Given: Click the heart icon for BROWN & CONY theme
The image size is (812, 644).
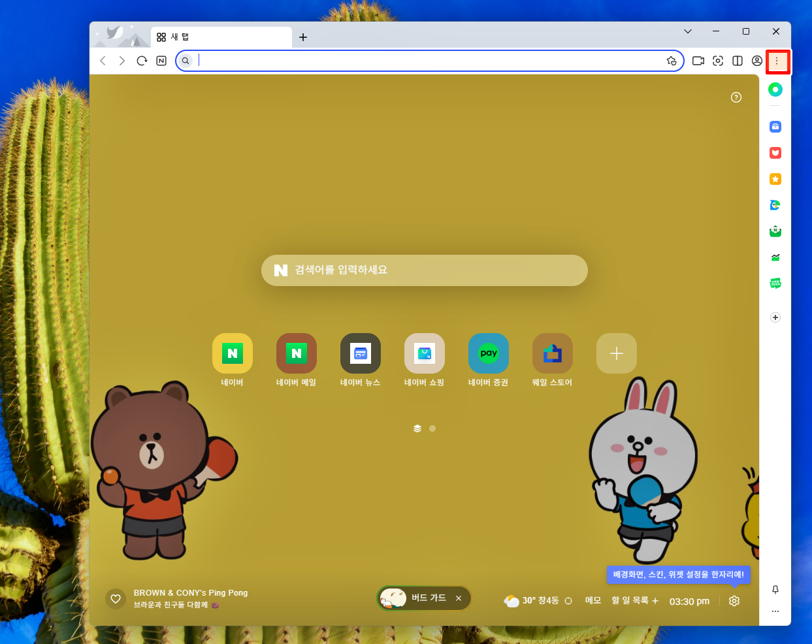Looking at the screenshot, I should (116, 598).
